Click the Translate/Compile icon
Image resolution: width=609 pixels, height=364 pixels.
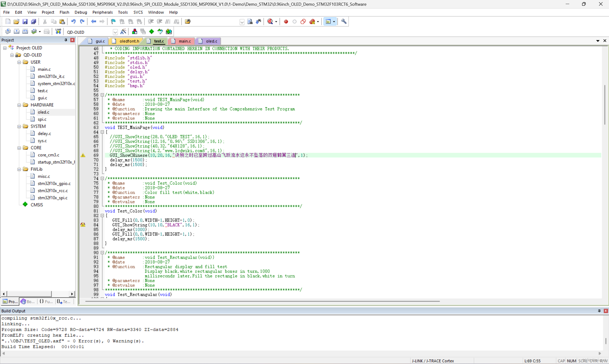7,31
